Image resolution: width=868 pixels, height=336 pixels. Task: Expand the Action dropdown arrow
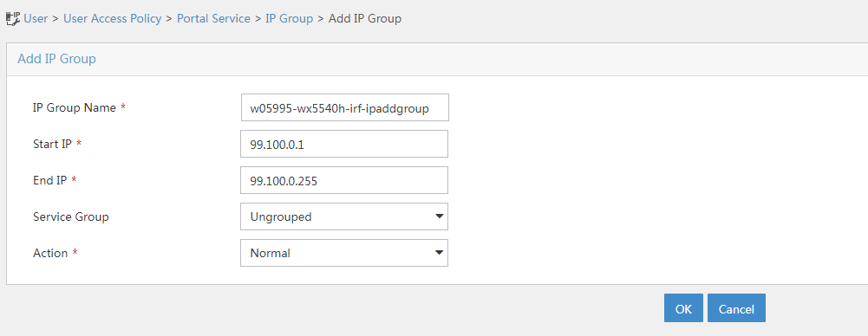tap(440, 253)
